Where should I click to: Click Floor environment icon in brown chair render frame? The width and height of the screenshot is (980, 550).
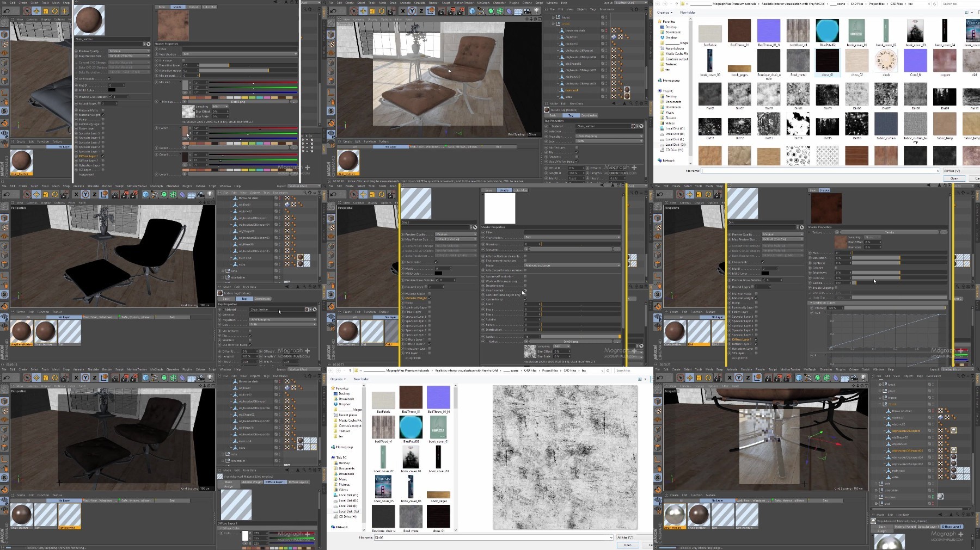518,11
